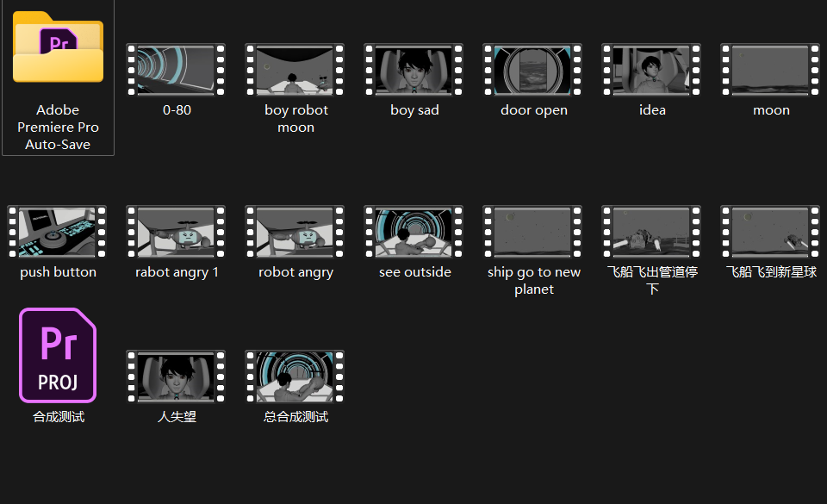Click the idea video file thumbnail
This screenshot has width=827, height=504.
point(652,70)
